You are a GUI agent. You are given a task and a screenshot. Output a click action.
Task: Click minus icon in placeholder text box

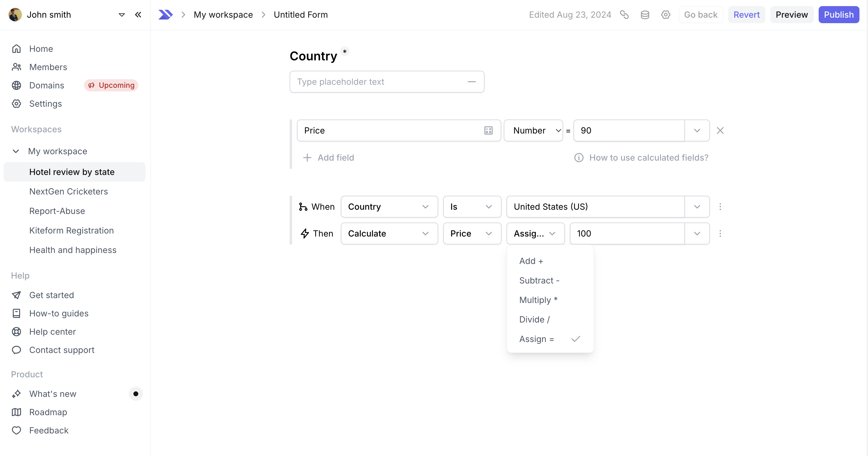pos(471,82)
